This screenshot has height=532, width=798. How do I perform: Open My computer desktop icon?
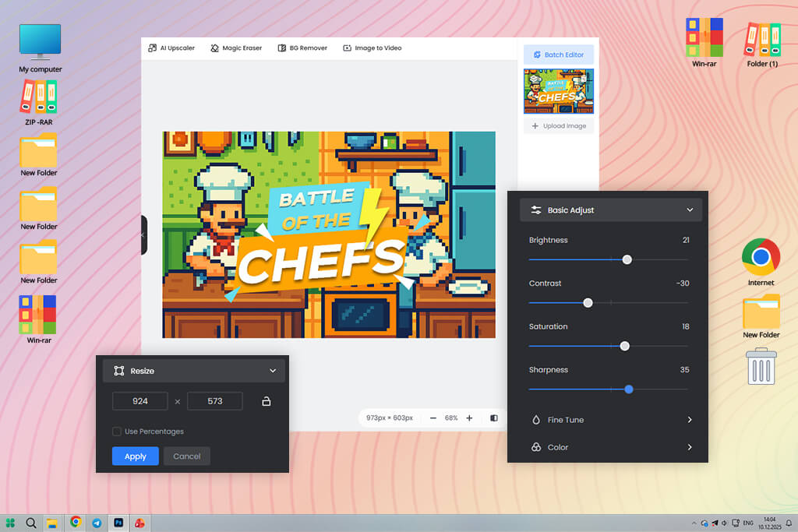41,48
